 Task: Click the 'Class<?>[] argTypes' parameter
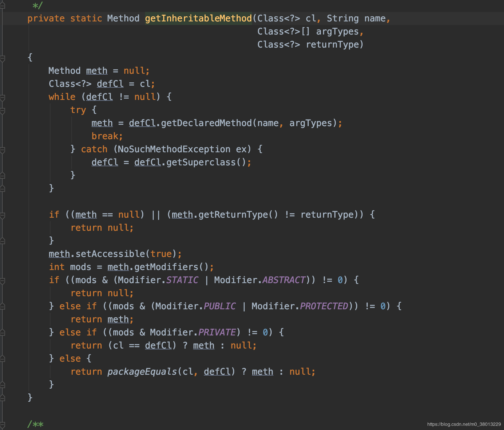[308, 32]
